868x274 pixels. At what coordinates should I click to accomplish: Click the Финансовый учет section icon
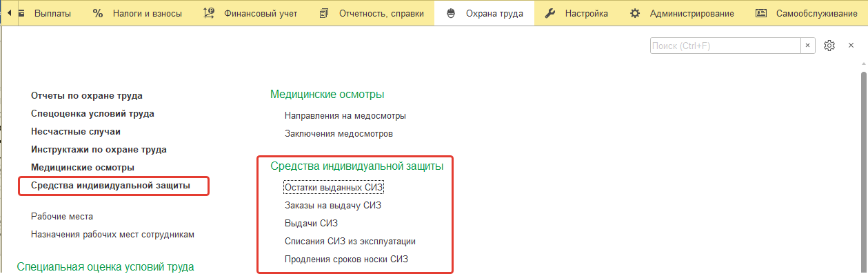pos(209,13)
